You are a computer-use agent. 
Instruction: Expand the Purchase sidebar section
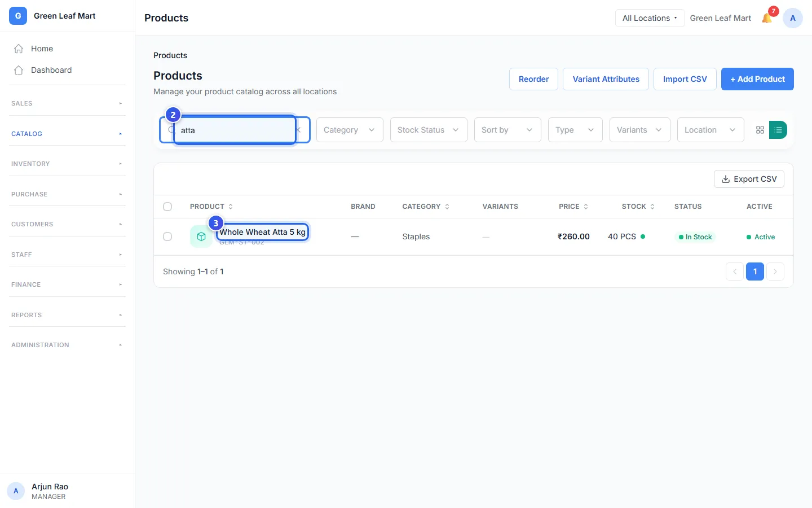pyautogui.click(x=68, y=194)
